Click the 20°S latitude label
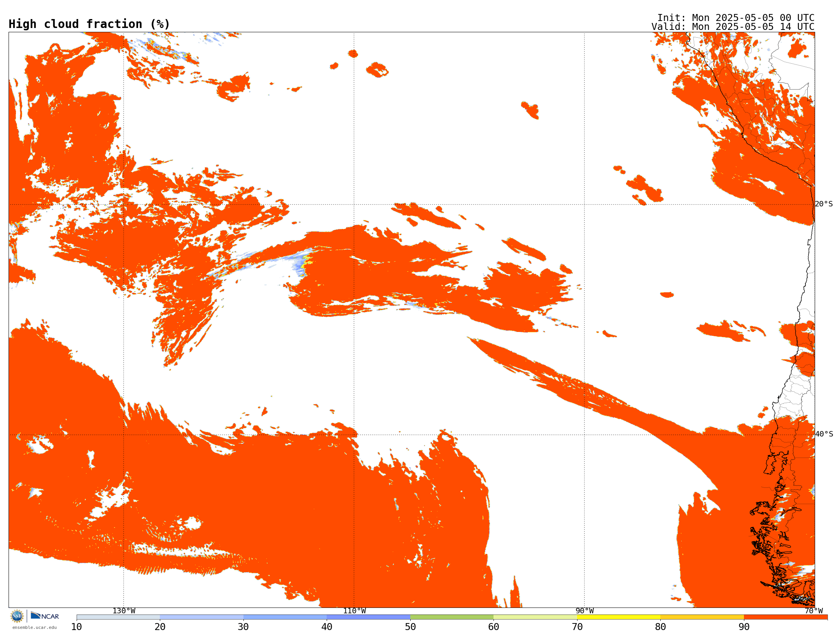This screenshot has height=632, width=840. 824,204
